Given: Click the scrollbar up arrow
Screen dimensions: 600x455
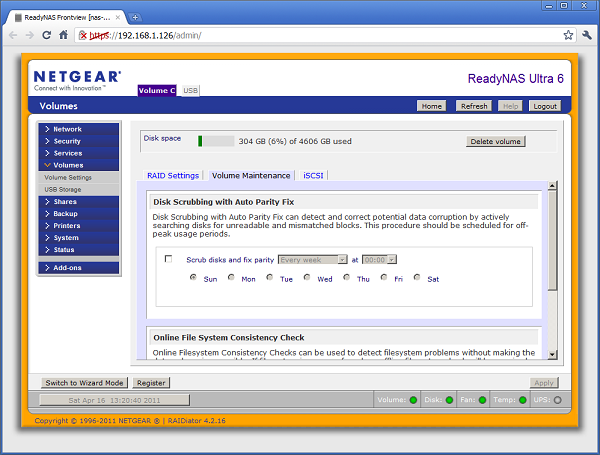Looking at the screenshot, I should (552, 186).
